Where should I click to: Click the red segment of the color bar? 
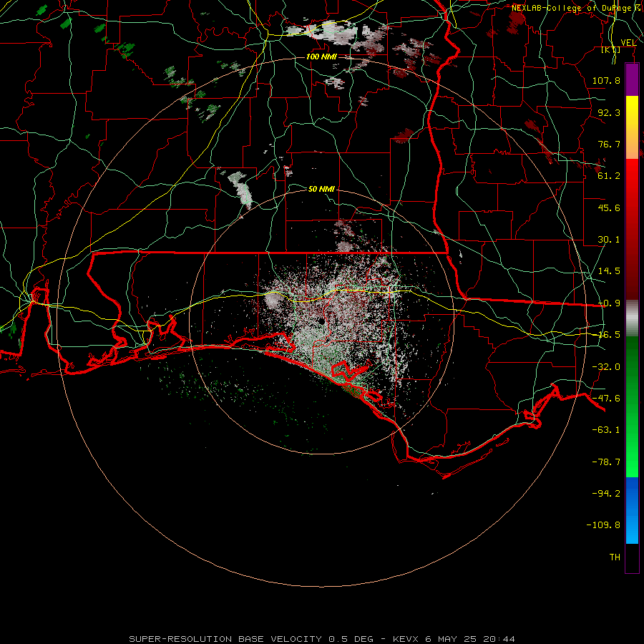tap(632, 229)
